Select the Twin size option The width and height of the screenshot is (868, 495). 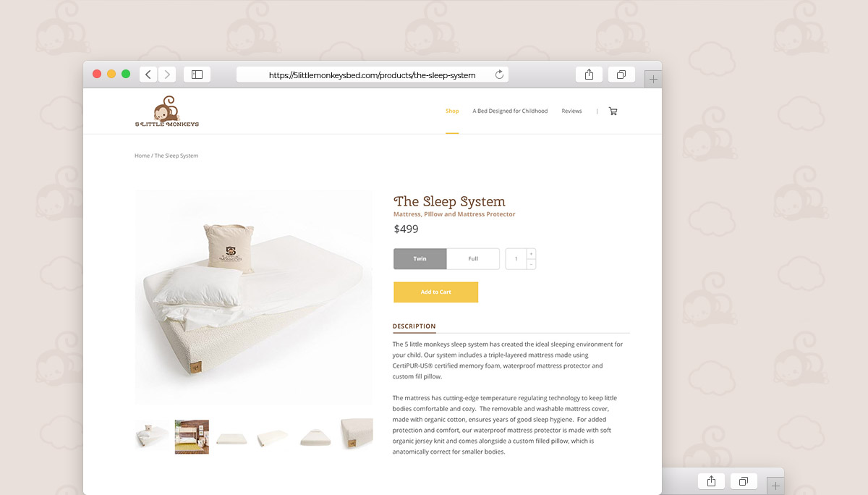(420, 258)
